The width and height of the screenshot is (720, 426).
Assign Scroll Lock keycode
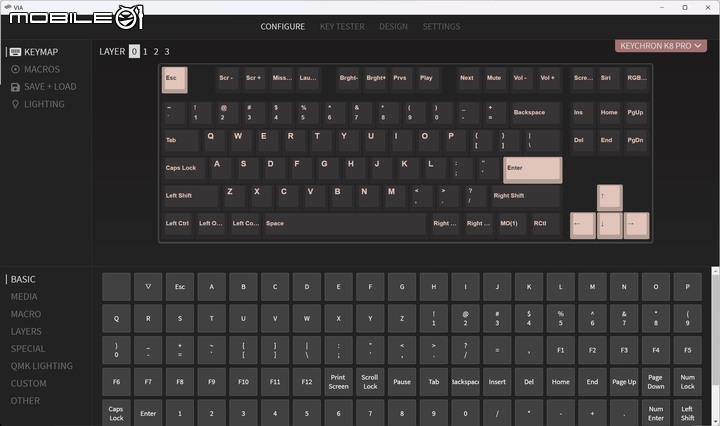(x=370, y=382)
